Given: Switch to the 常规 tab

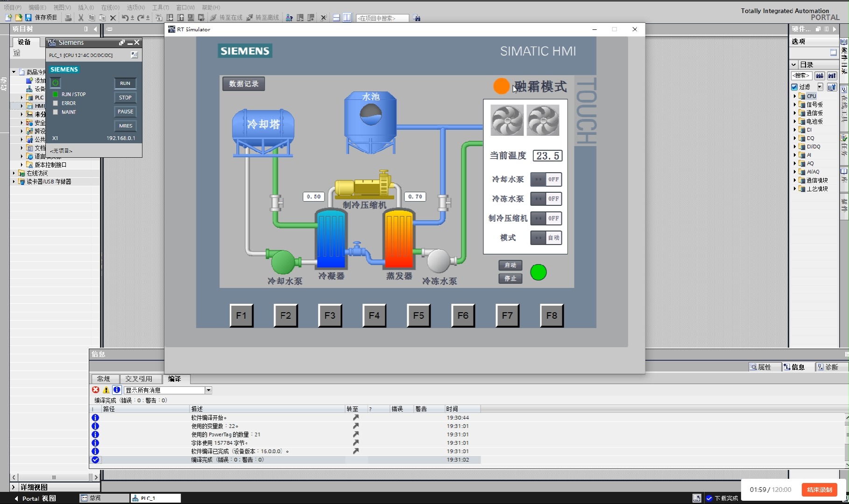Looking at the screenshot, I should tap(104, 379).
